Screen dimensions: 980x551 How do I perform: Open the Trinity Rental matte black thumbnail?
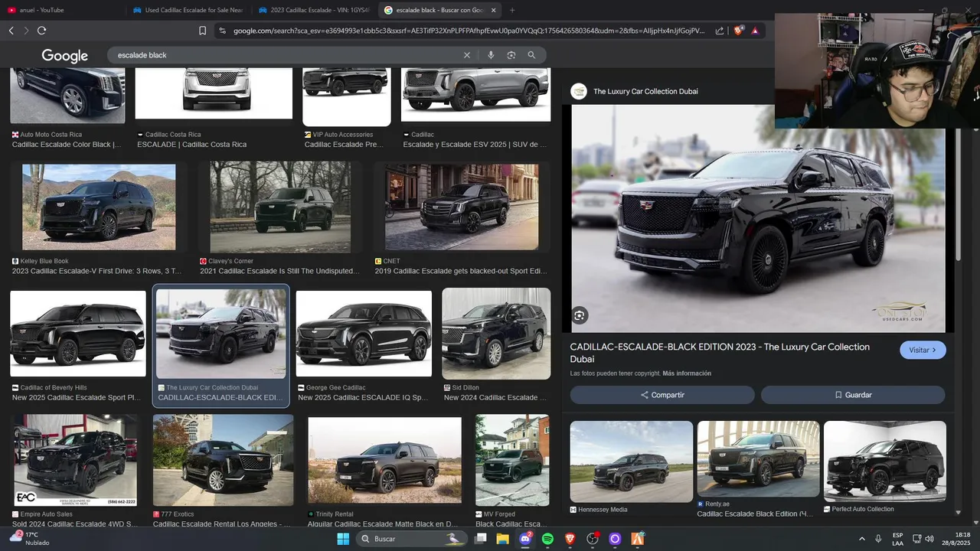tap(384, 460)
